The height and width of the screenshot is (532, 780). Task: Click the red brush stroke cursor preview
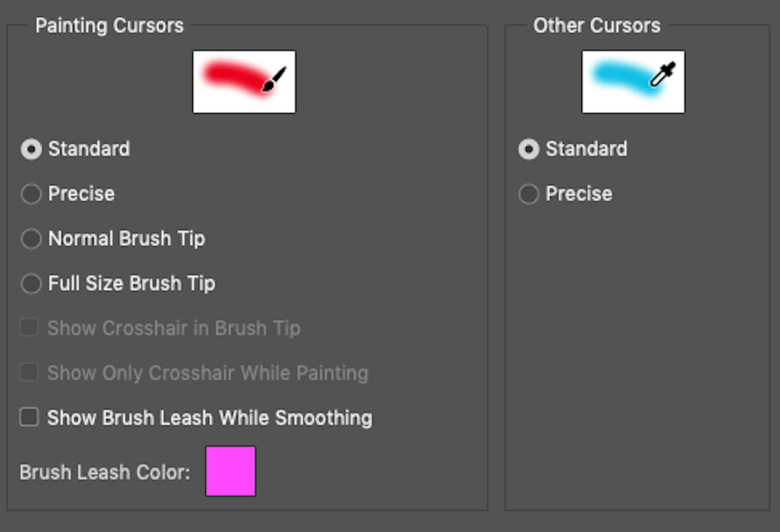tap(244, 82)
